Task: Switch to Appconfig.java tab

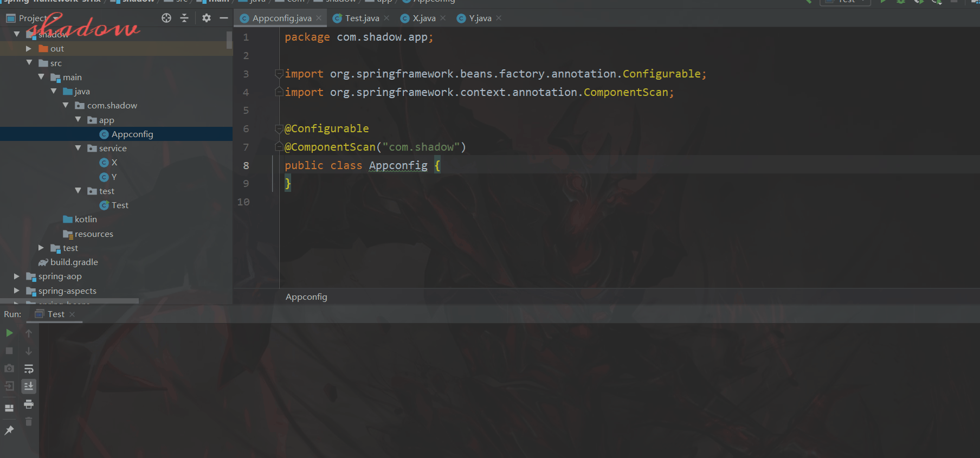Action: tap(281, 18)
